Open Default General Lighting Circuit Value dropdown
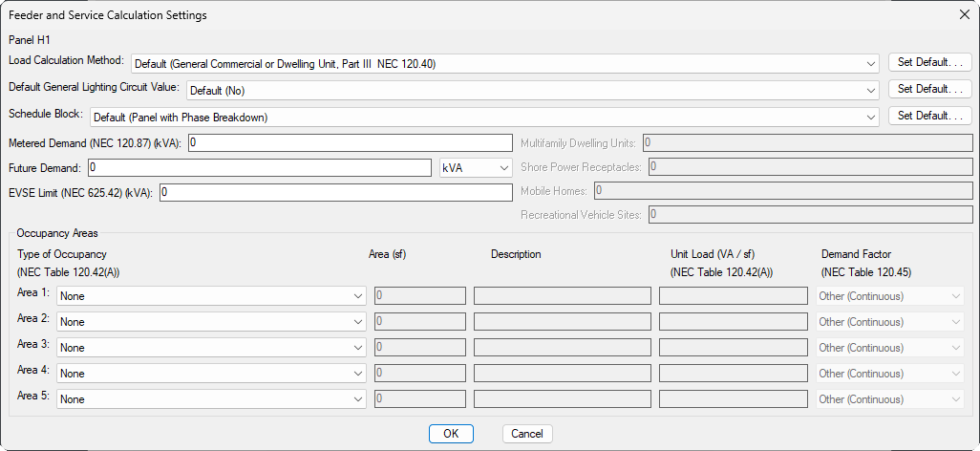 click(532, 90)
